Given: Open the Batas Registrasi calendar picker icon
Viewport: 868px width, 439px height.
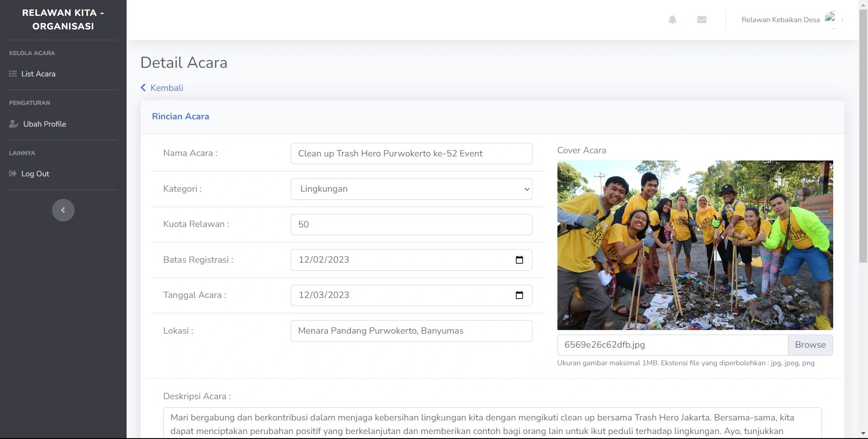Looking at the screenshot, I should click(519, 260).
